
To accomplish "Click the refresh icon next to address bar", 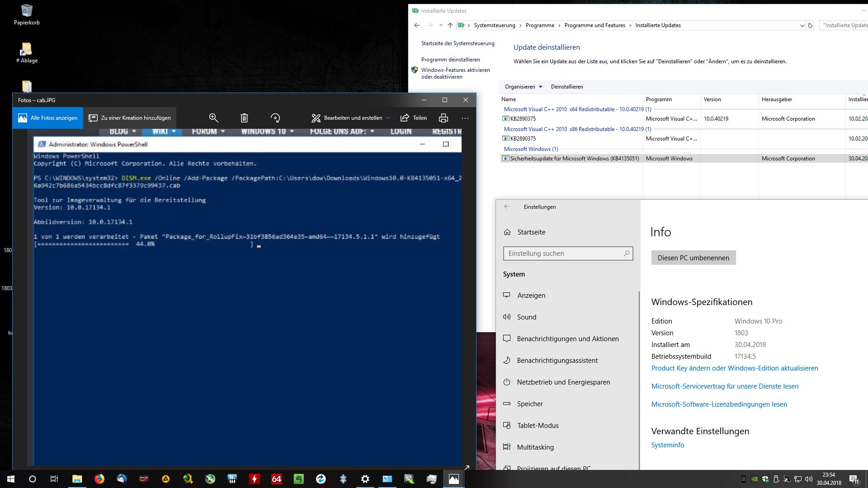I will coord(810,25).
